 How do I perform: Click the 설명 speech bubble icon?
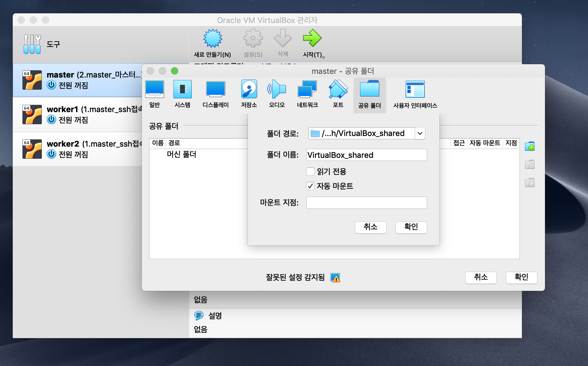tap(199, 315)
